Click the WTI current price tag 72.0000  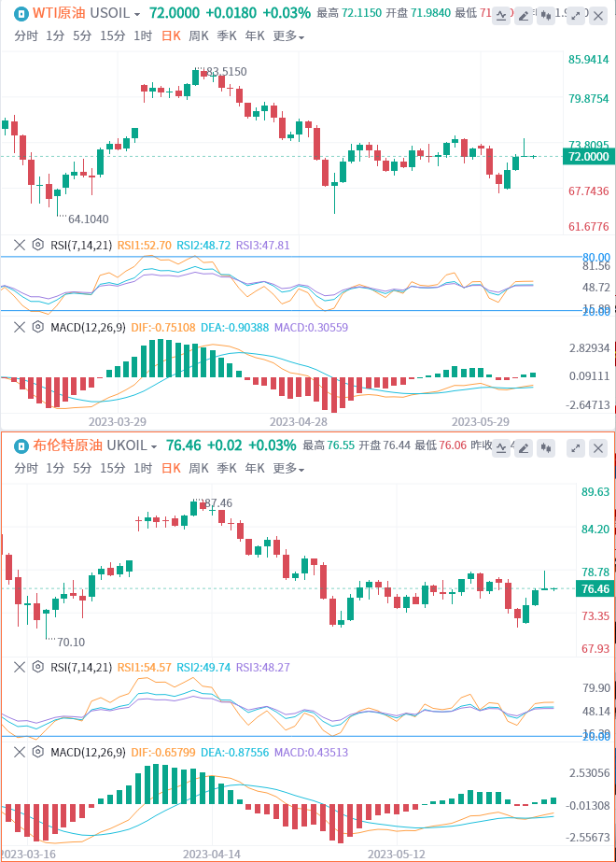(x=589, y=157)
